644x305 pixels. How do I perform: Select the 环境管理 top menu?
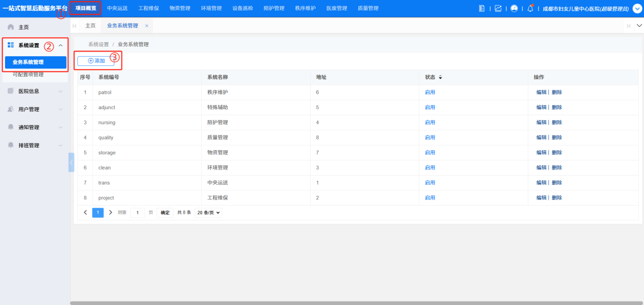(x=211, y=8)
